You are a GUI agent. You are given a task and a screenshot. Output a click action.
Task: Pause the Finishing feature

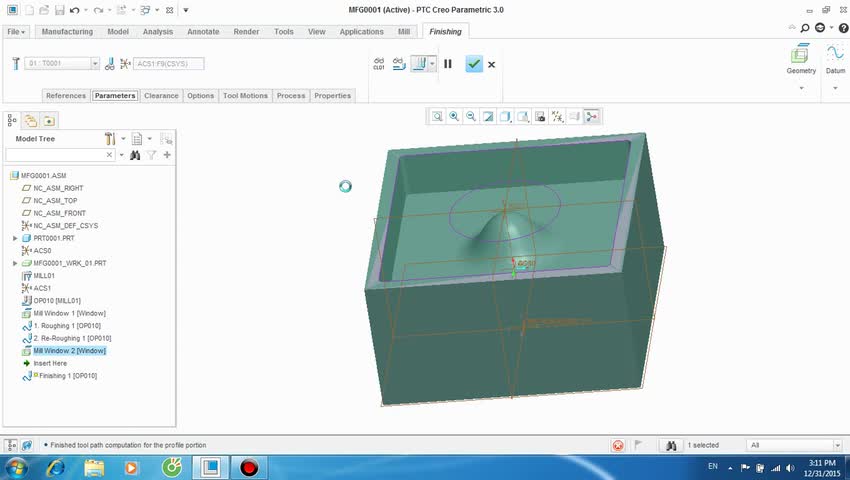coord(448,64)
